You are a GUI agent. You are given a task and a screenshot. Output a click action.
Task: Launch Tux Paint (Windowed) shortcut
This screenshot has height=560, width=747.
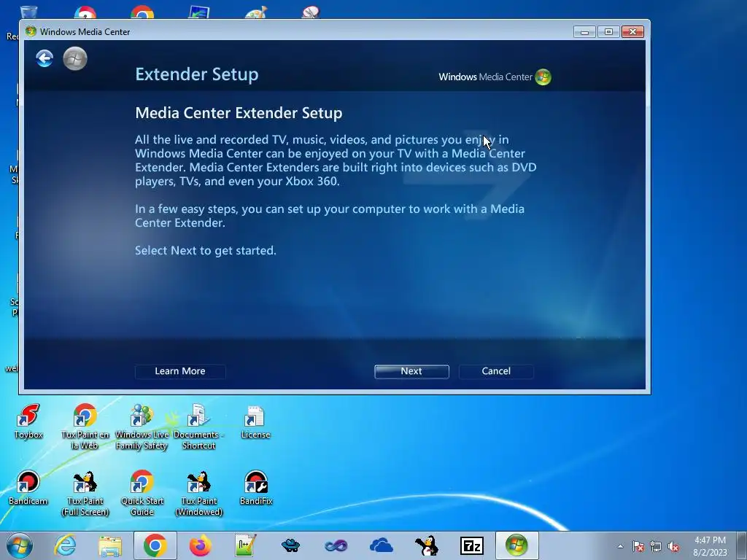(198, 494)
